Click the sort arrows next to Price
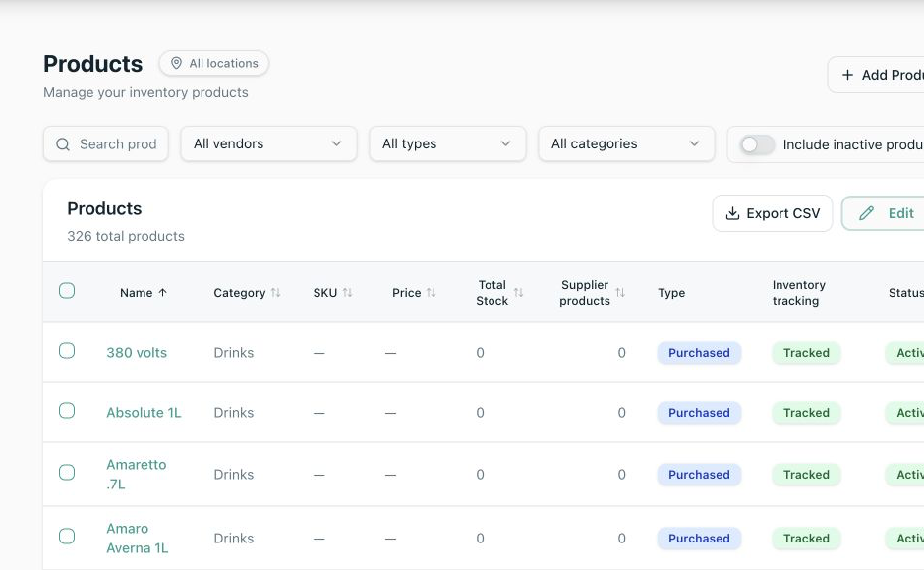The image size is (924, 570). [432, 292]
